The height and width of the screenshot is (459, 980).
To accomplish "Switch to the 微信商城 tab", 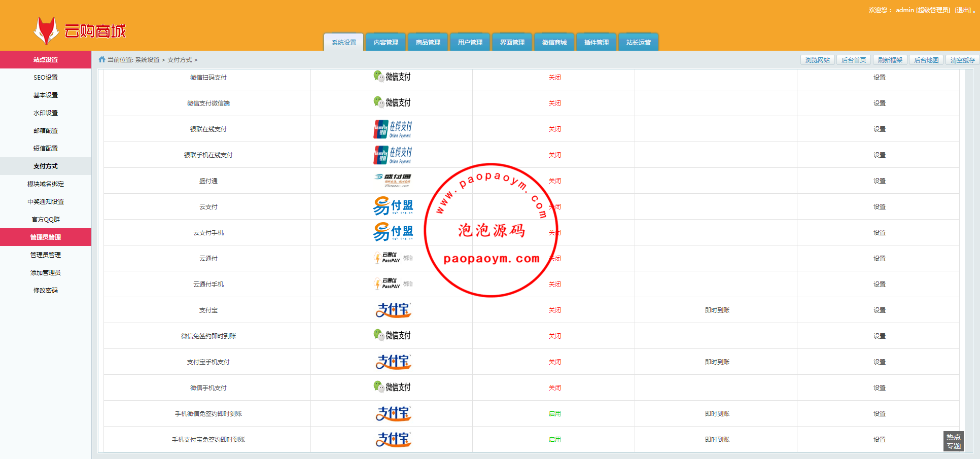I will 554,43.
